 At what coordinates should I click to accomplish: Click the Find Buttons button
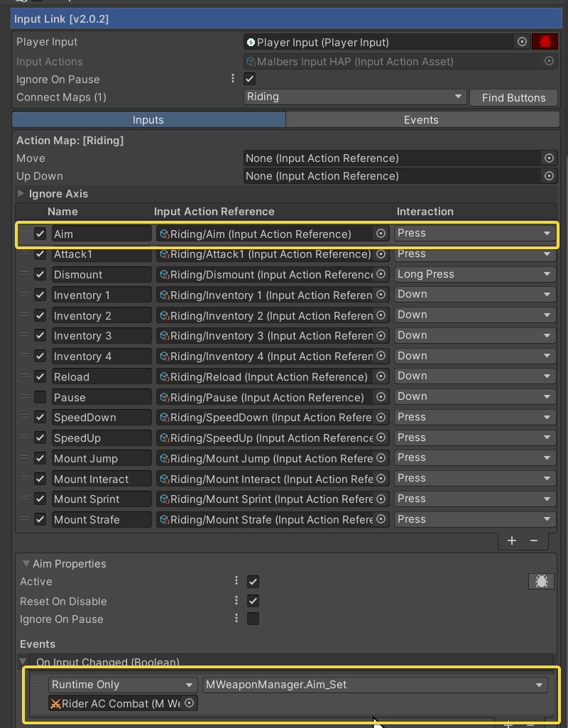513,97
